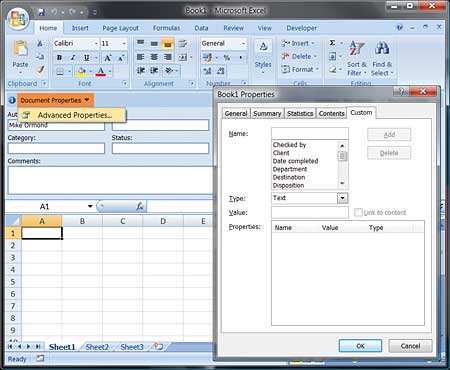
Task: Click the Select All corner button
Action: [x=13, y=221]
